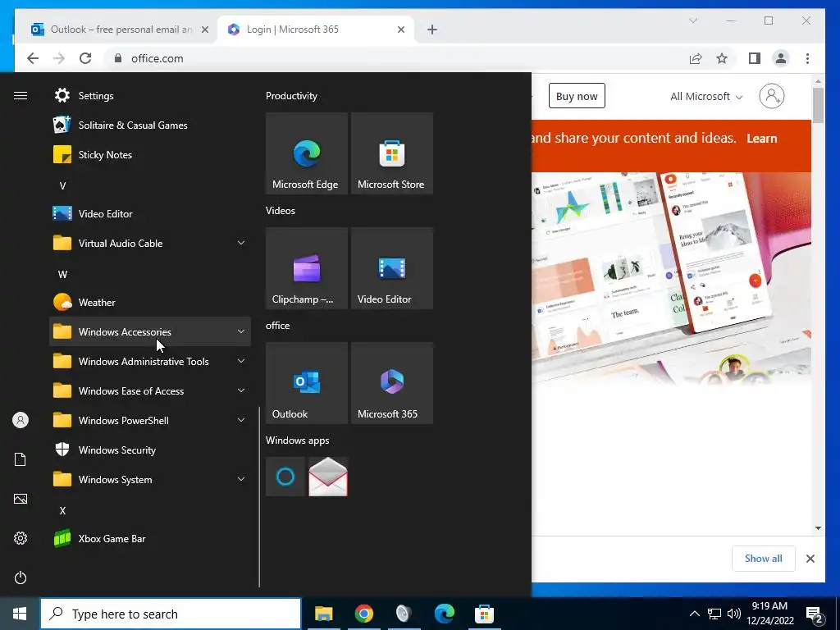Open the Video Editor tile
The height and width of the screenshot is (630, 840).
click(x=391, y=268)
